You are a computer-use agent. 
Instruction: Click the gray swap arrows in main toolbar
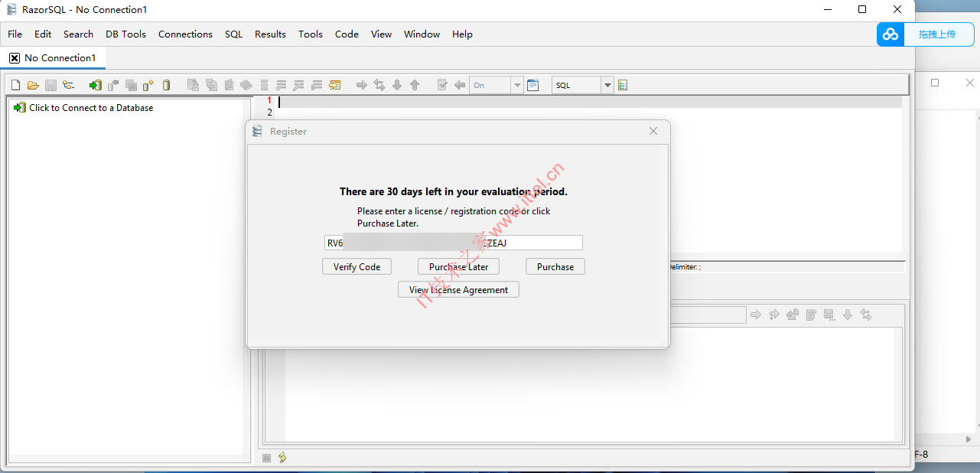[x=379, y=85]
